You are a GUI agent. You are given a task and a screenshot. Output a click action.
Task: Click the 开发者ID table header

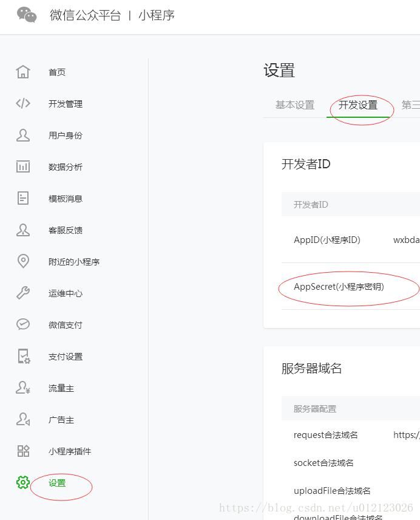tap(311, 205)
